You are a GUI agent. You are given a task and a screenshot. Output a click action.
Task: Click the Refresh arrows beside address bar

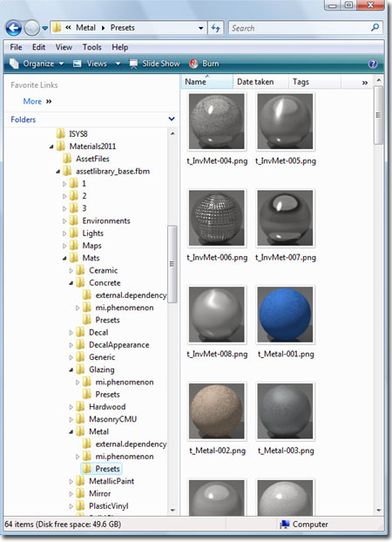[x=216, y=28]
